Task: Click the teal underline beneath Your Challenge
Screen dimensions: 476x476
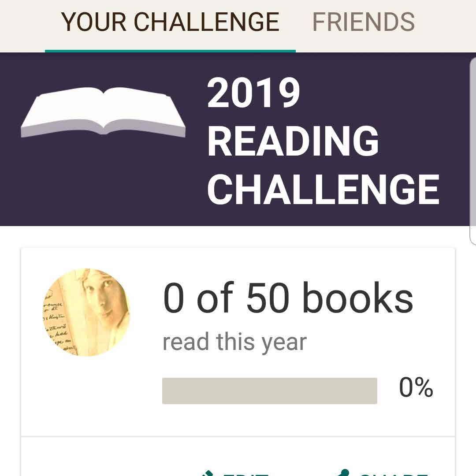Action: click(170, 51)
